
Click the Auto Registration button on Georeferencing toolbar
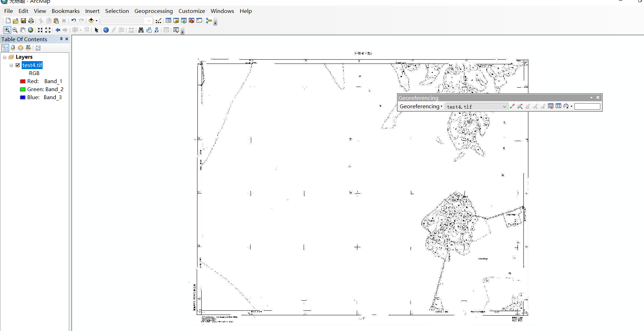[x=520, y=106]
